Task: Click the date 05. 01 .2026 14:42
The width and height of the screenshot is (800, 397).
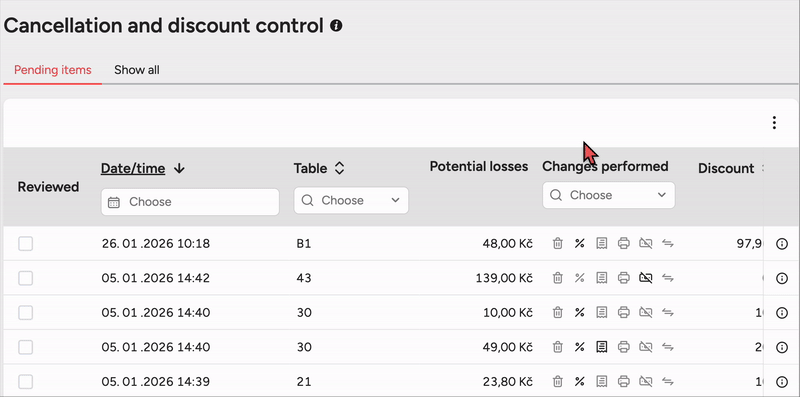Action: 156,278
